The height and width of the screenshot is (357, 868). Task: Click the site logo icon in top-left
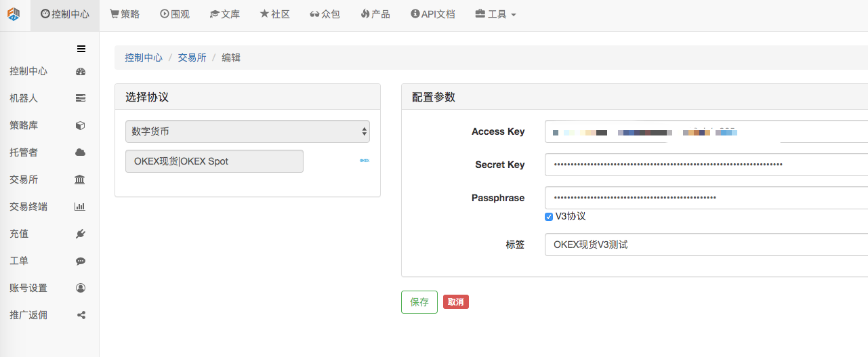pos(14,14)
